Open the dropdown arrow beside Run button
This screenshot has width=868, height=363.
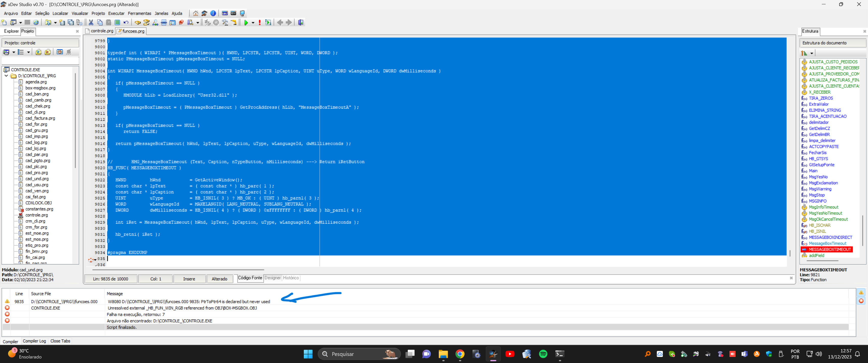tap(253, 23)
